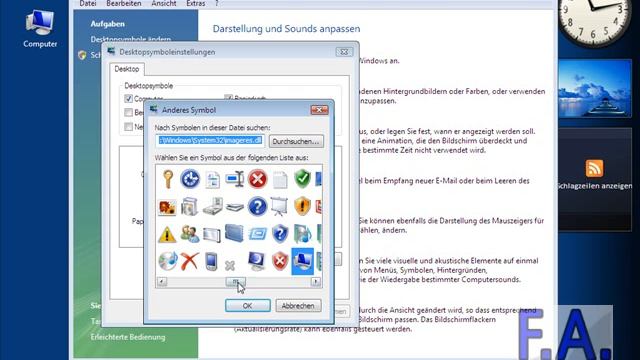Select the audio CD with music note icon
The width and height of the screenshot is (640, 360).
coord(168,261)
